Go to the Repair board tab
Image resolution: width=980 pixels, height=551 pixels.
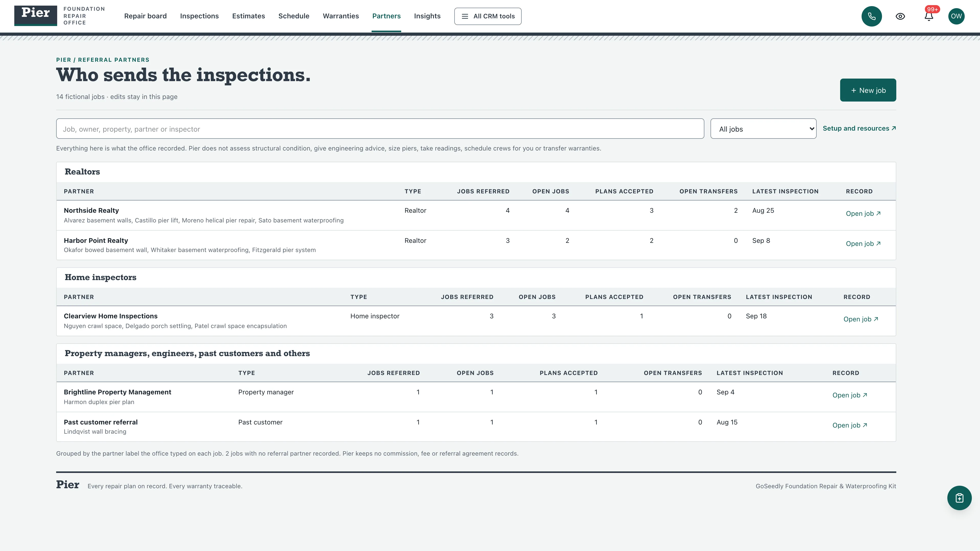[145, 16]
